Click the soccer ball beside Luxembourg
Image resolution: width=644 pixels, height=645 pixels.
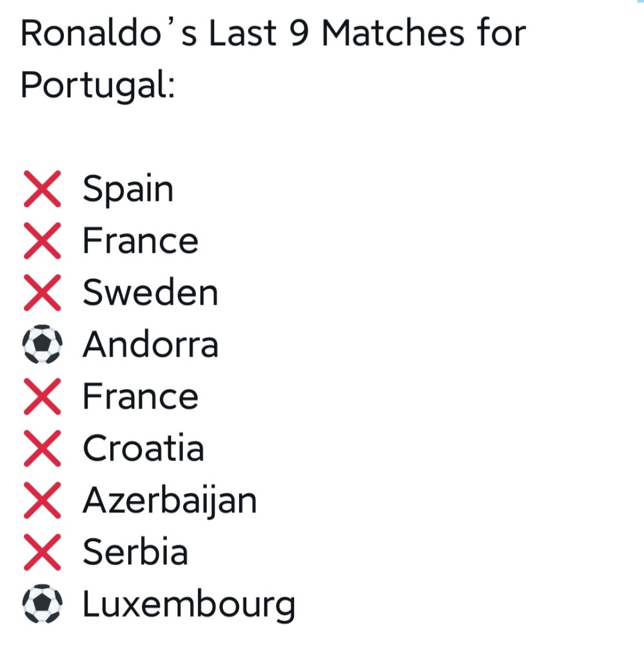coord(42,604)
